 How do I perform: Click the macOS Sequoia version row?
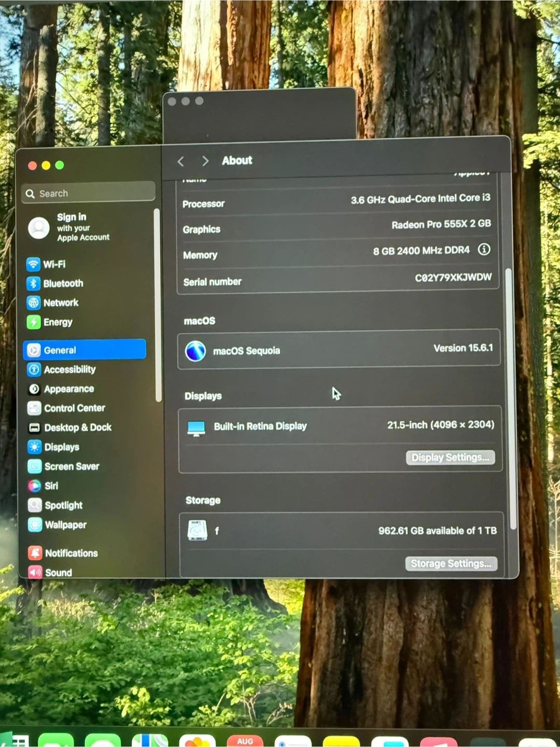click(339, 350)
